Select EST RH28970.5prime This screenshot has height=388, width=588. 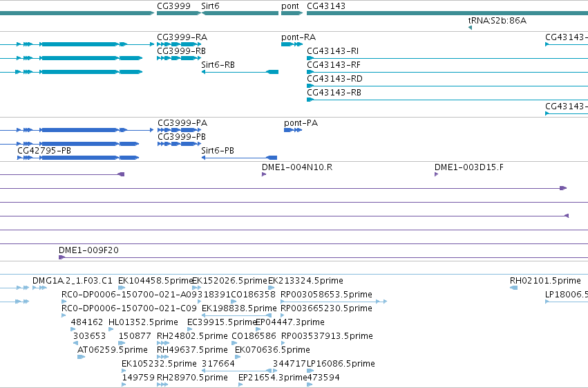tap(162, 385)
